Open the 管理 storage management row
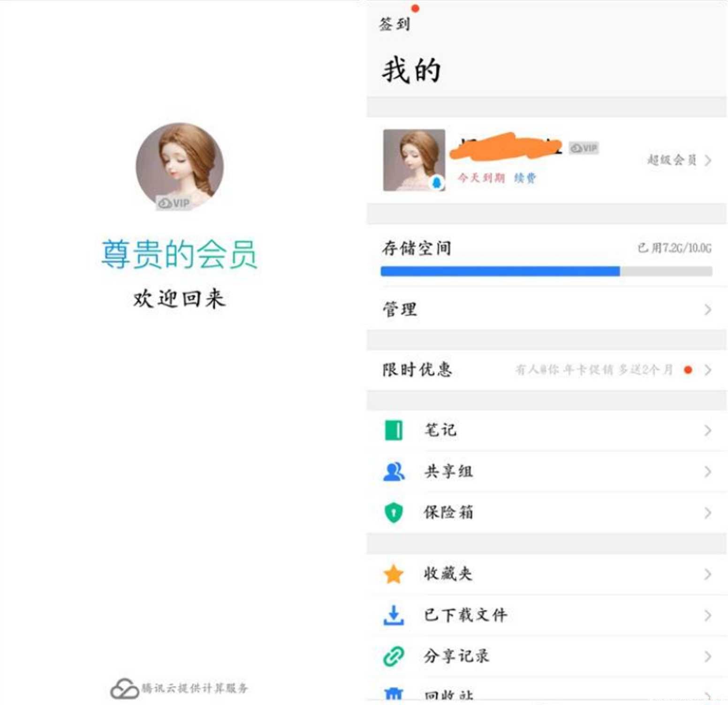This screenshot has width=728, height=705. click(x=546, y=309)
